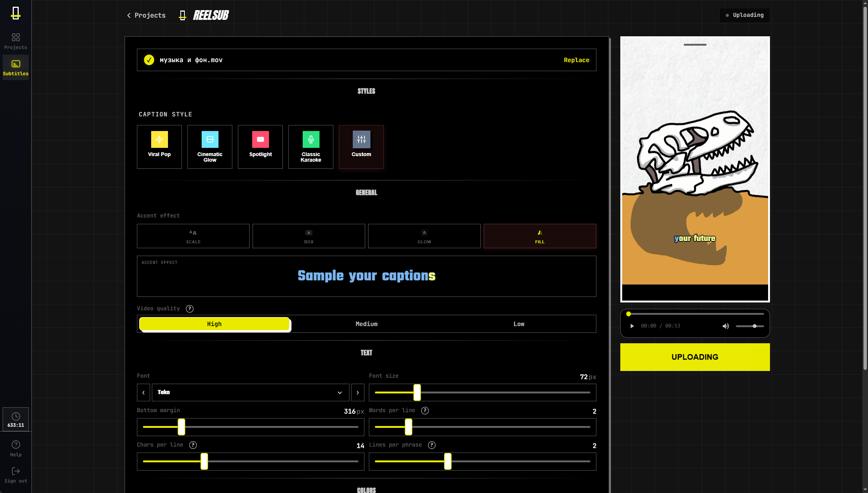Viewport: 868px width, 493px height.
Task: Select the Custom caption style
Action: (361, 147)
